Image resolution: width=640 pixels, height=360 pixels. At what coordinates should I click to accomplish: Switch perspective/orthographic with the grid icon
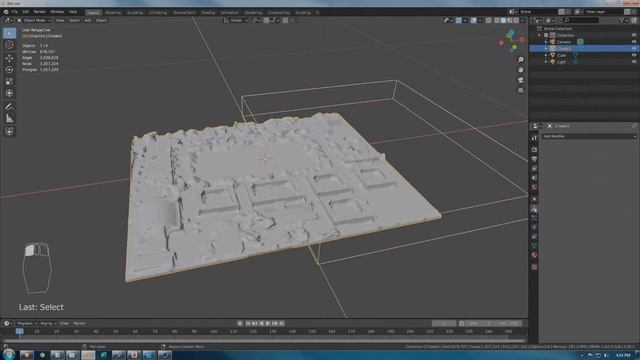[520, 90]
